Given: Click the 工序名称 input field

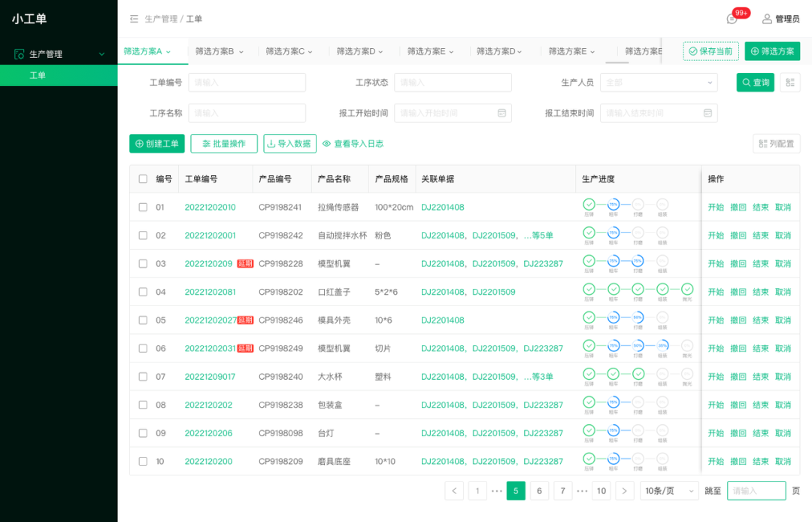Looking at the screenshot, I should click(247, 113).
